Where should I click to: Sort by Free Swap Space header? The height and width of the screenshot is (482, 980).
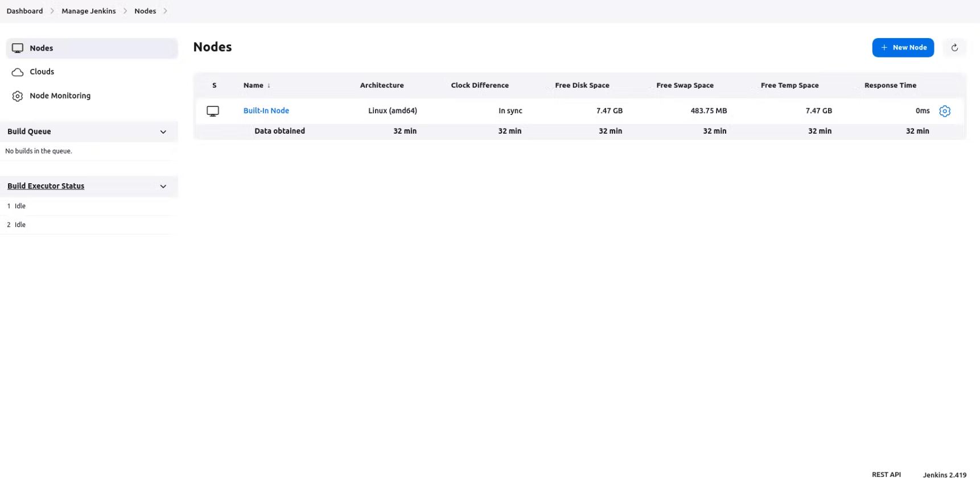tap(685, 85)
